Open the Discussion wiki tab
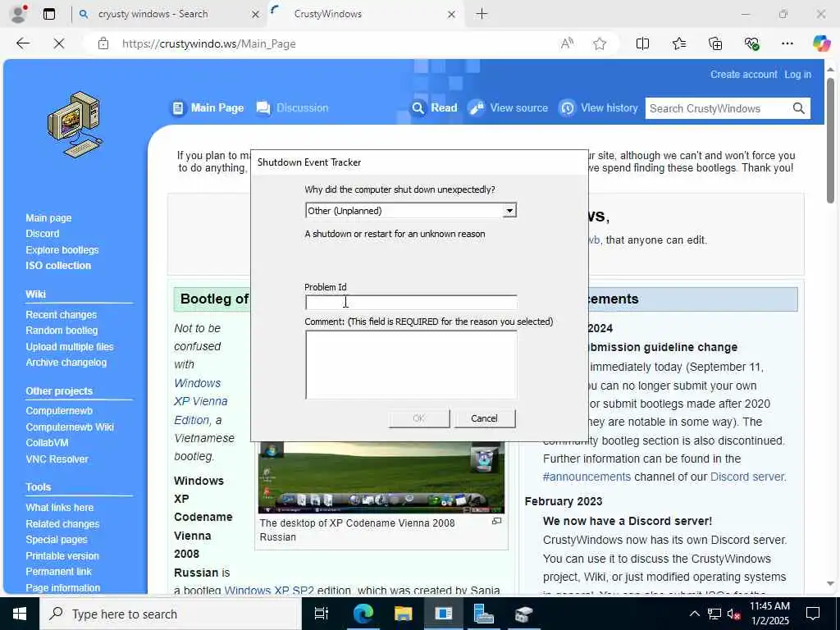The height and width of the screenshot is (630, 840). click(x=293, y=107)
